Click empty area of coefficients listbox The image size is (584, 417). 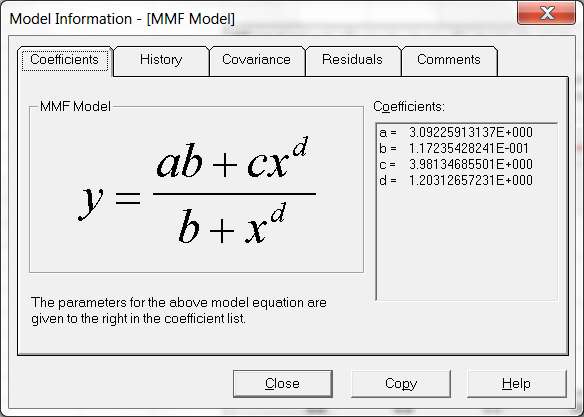pyautogui.click(x=467, y=244)
